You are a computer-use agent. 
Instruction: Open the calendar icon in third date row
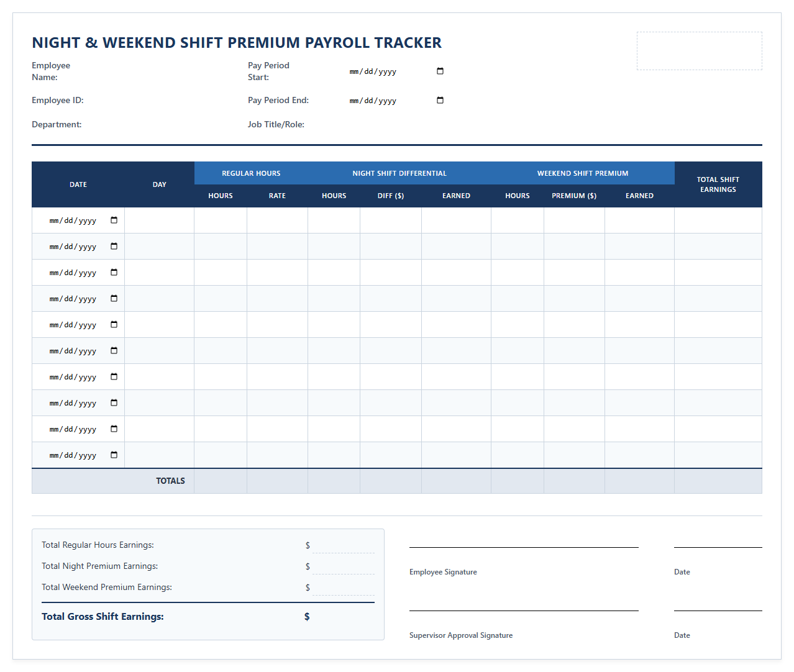(114, 272)
